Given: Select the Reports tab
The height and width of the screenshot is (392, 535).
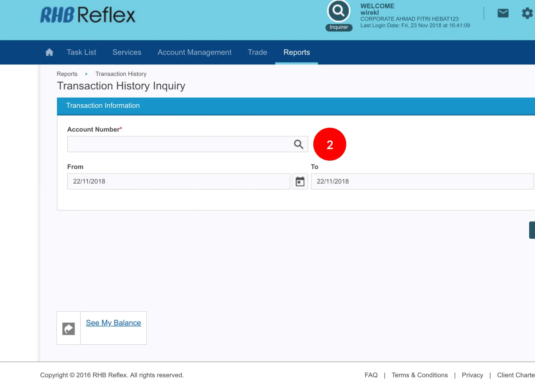Looking at the screenshot, I should click(x=297, y=52).
